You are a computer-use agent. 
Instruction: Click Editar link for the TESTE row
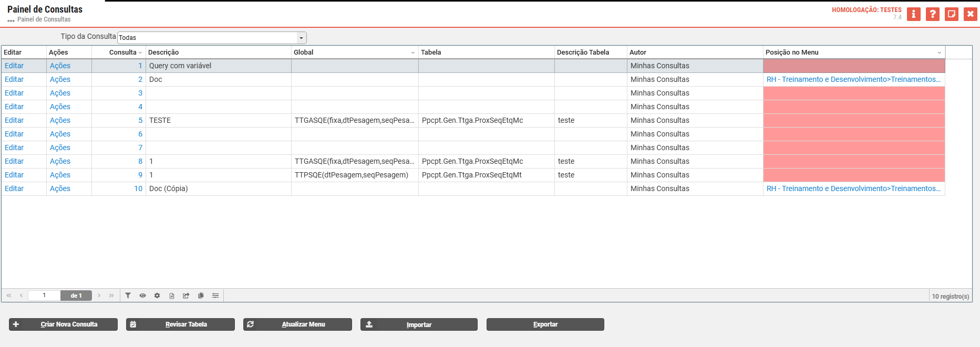(x=14, y=120)
